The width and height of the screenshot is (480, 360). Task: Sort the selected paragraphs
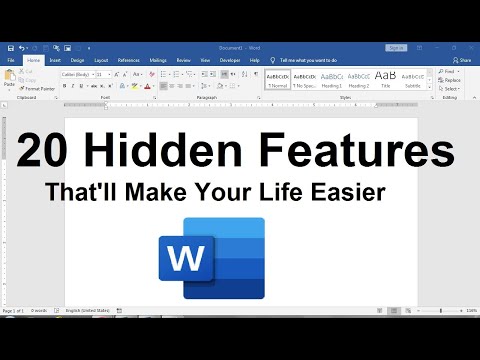[x=244, y=74]
